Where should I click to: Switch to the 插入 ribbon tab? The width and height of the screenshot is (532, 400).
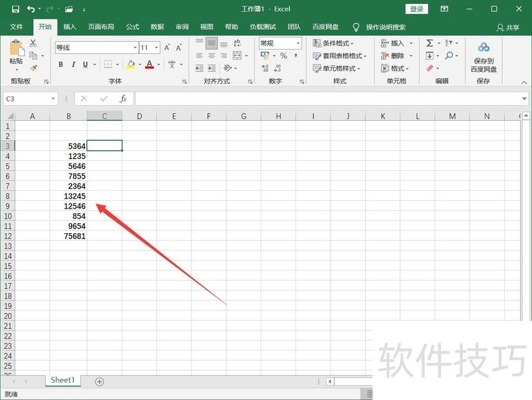click(x=70, y=27)
